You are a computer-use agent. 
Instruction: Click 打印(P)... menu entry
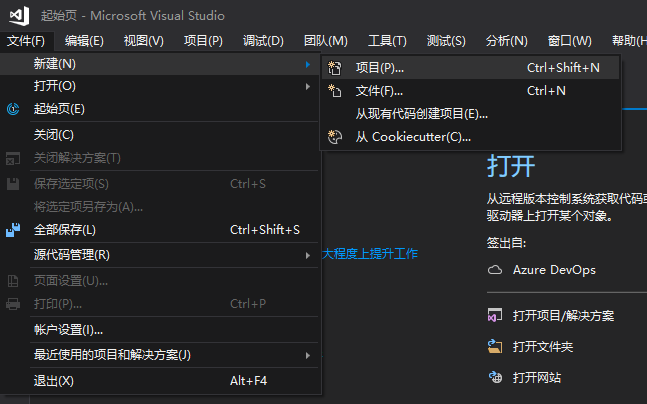[160, 304]
